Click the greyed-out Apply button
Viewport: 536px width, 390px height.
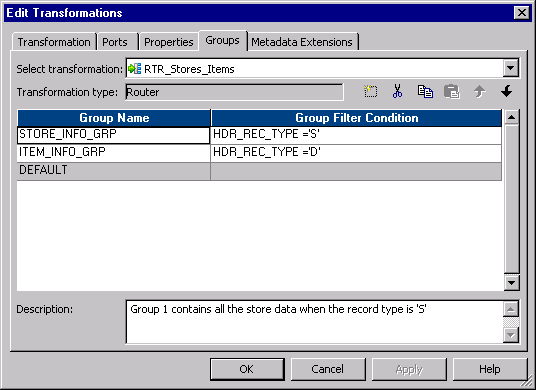click(409, 369)
